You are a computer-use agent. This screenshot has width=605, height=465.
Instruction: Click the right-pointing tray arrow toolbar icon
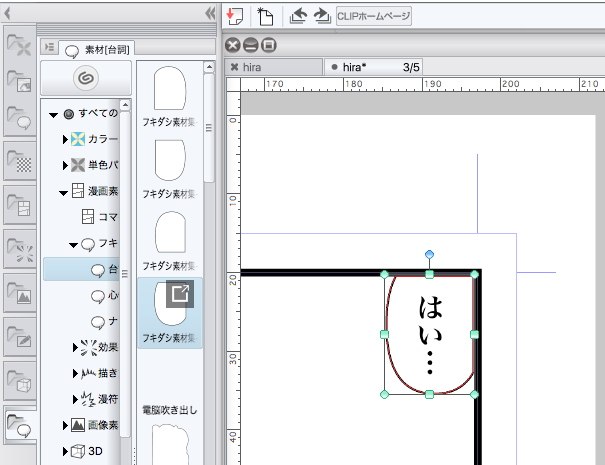click(321, 15)
